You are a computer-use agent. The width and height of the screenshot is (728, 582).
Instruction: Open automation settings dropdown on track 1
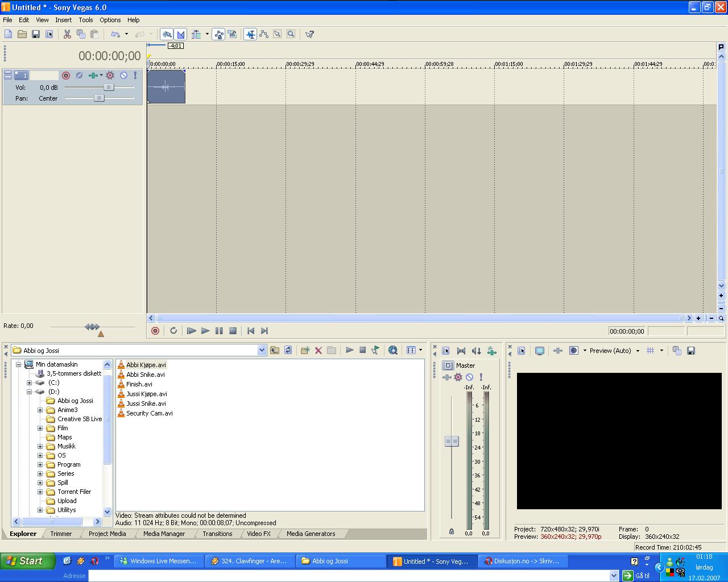click(101, 75)
